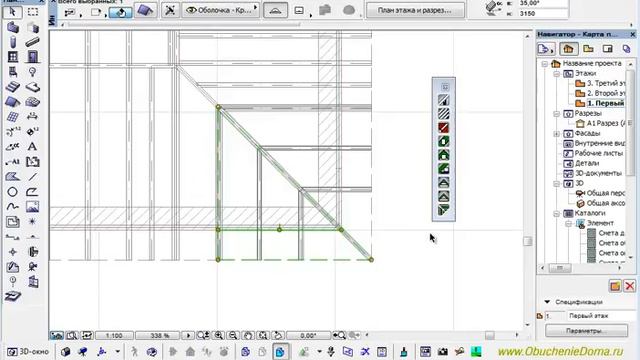Activate the Pan hand icon
Viewport: 640px width, 360px height.
tap(248, 336)
